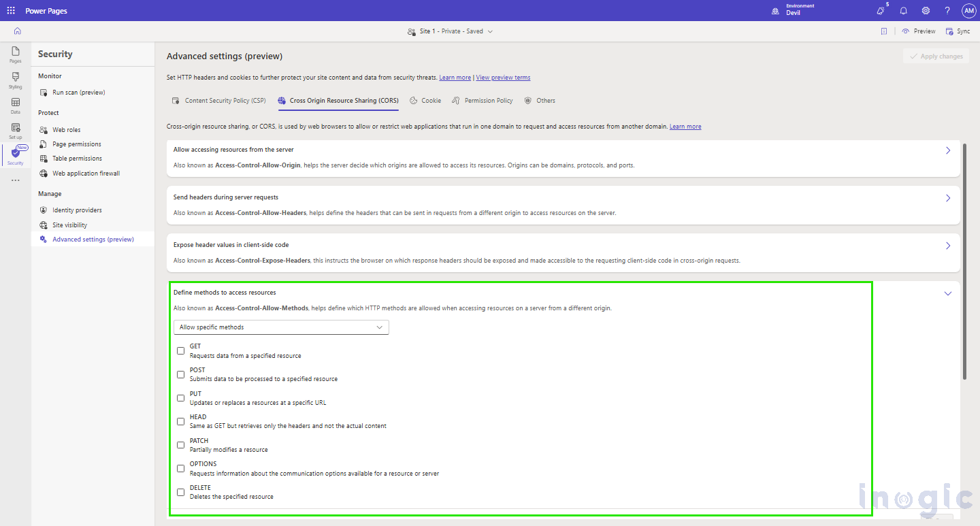Enable the GET method checkbox
The height and width of the screenshot is (526, 980).
180,351
